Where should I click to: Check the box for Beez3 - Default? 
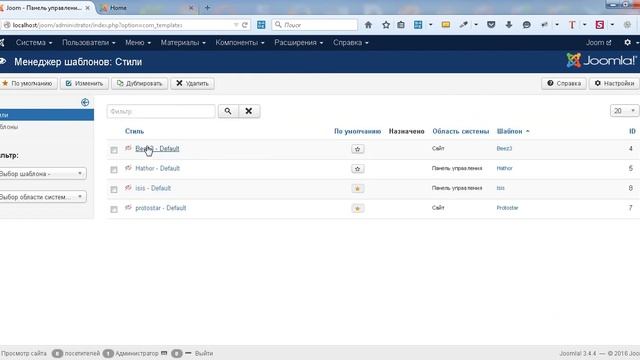pos(114,150)
